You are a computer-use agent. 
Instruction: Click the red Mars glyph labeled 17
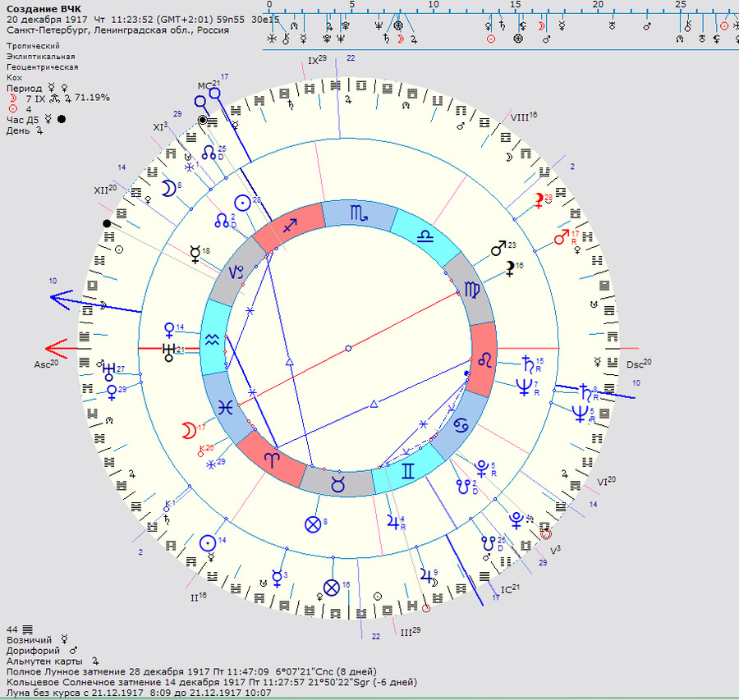click(x=562, y=238)
